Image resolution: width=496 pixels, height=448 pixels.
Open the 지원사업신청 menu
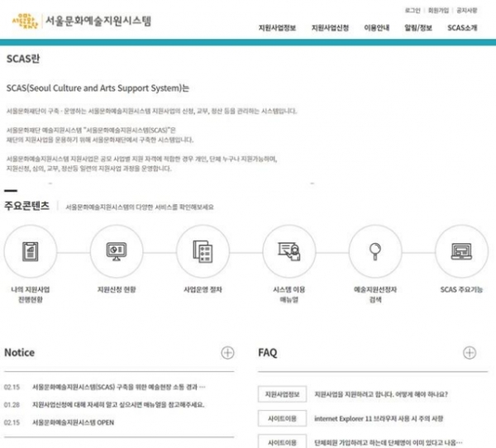[x=329, y=28]
